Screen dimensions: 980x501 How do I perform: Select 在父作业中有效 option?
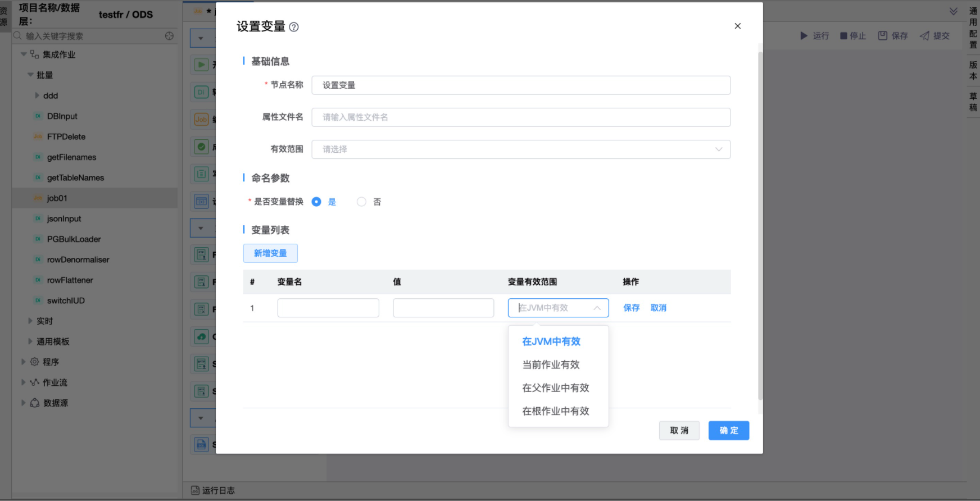(x=555, y=388)
